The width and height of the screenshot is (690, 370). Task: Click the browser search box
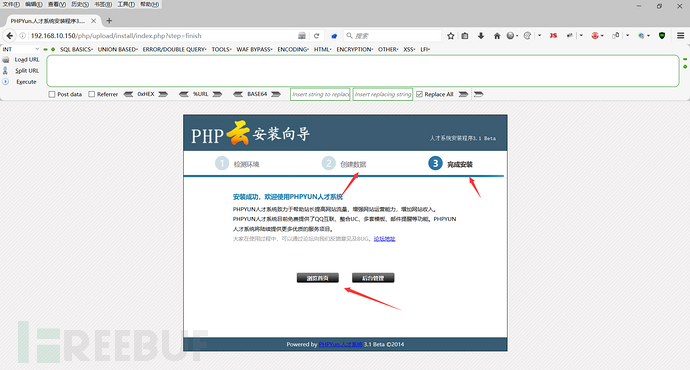[393, 36]
